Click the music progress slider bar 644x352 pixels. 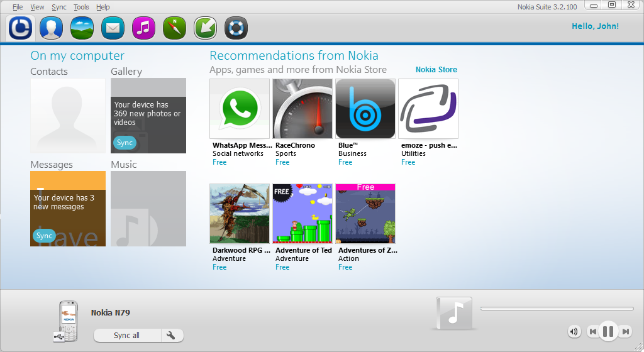557,309
